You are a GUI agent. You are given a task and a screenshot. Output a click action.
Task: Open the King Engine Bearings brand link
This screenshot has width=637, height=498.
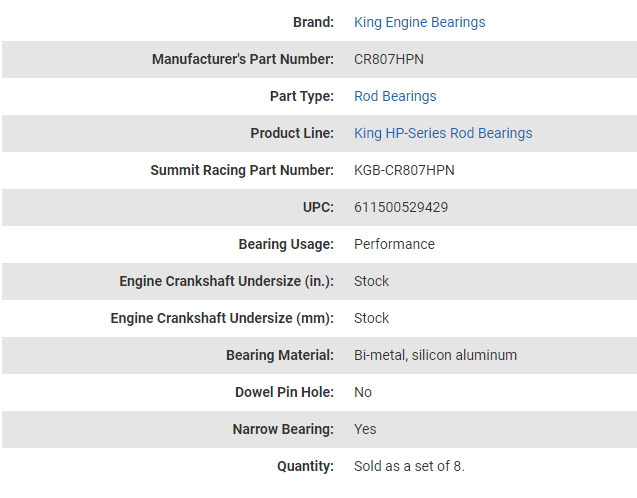(419, 22)
